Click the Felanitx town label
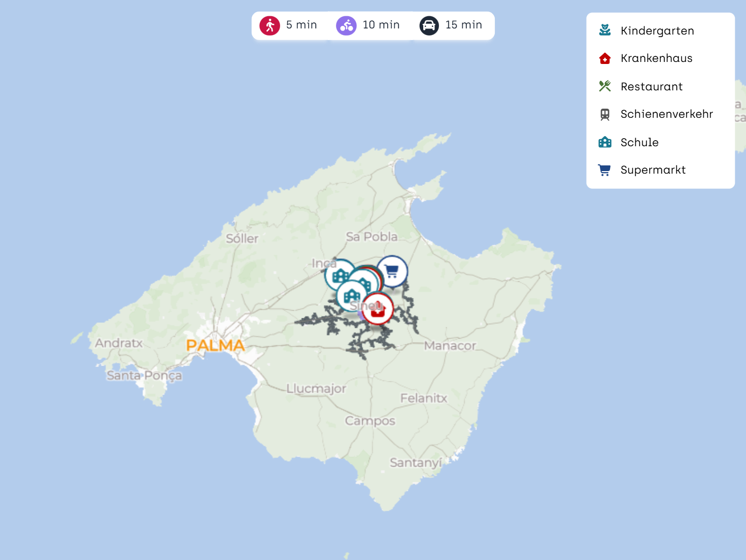746x560 pixels. click(x=423, y=398)
